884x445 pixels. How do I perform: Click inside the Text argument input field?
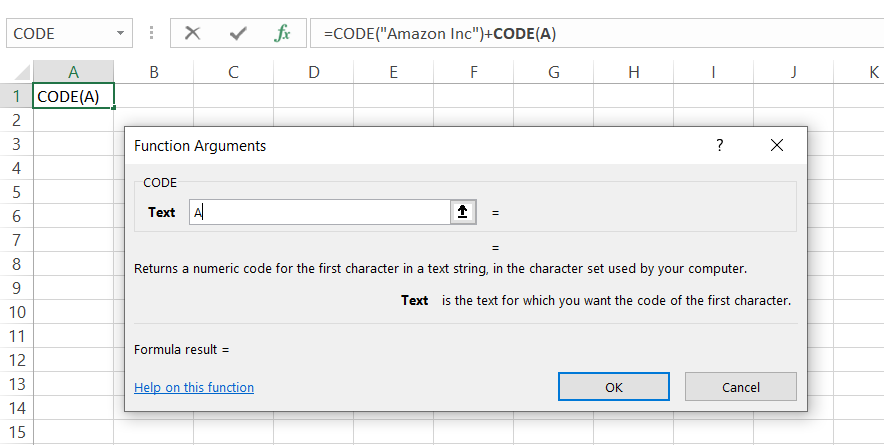pyautogui.click(x=320, y=212)
